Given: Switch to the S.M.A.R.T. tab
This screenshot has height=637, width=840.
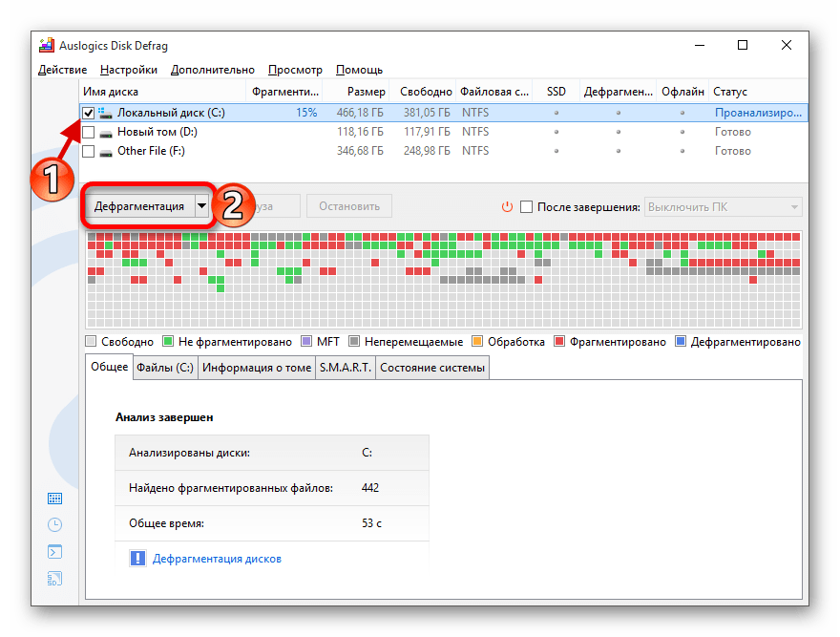Looking at the screenshot, I should coord(346,368).
